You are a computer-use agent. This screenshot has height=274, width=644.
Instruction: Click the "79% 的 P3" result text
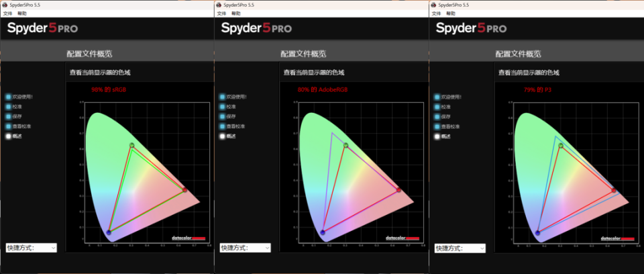point(537,89)
